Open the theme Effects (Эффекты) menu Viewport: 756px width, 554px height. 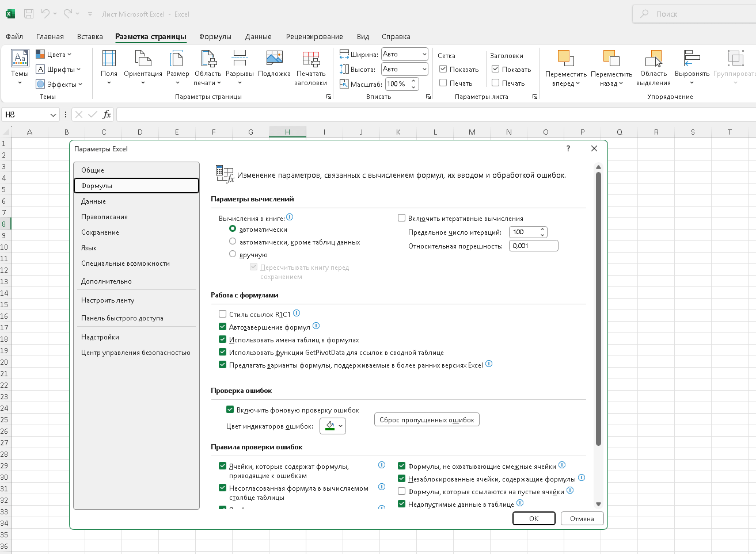[59, 85]
